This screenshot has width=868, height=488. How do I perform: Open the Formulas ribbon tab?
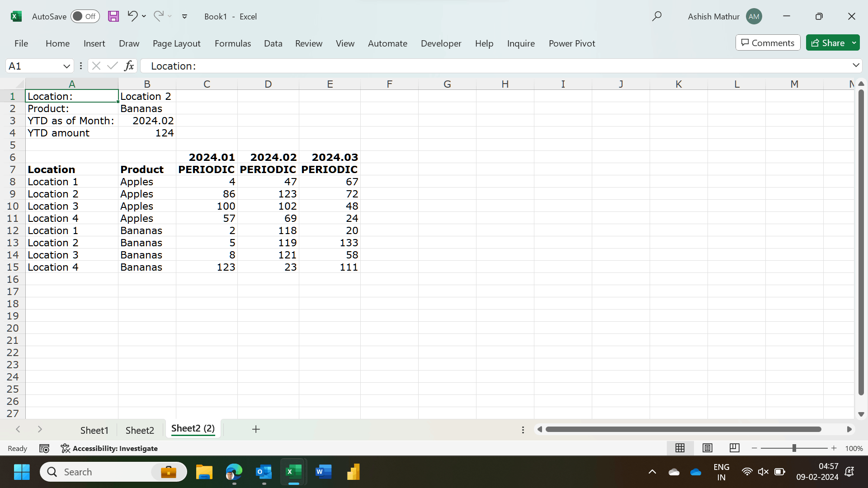tap(233, 43)
